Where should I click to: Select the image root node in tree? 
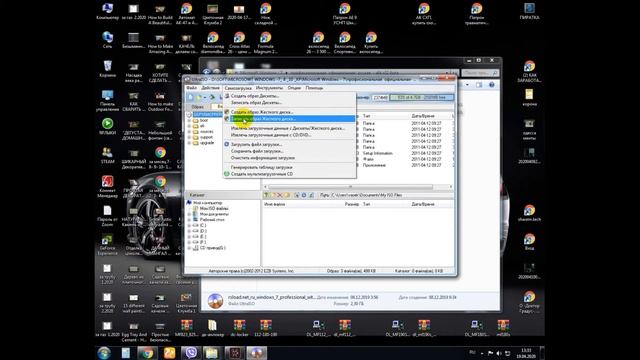pos(207,115)
